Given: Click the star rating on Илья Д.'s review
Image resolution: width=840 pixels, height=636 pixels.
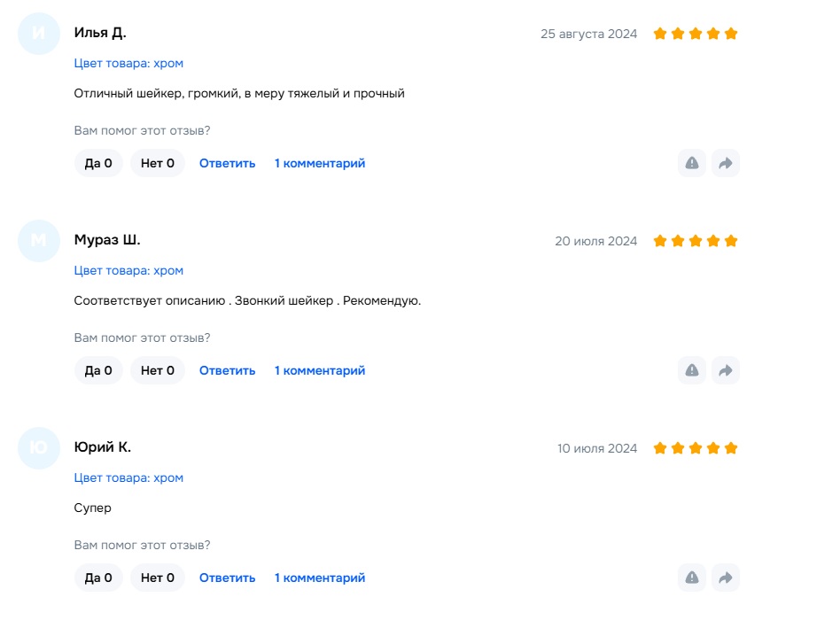Looking at the screenshot, I should coord(696,34).
